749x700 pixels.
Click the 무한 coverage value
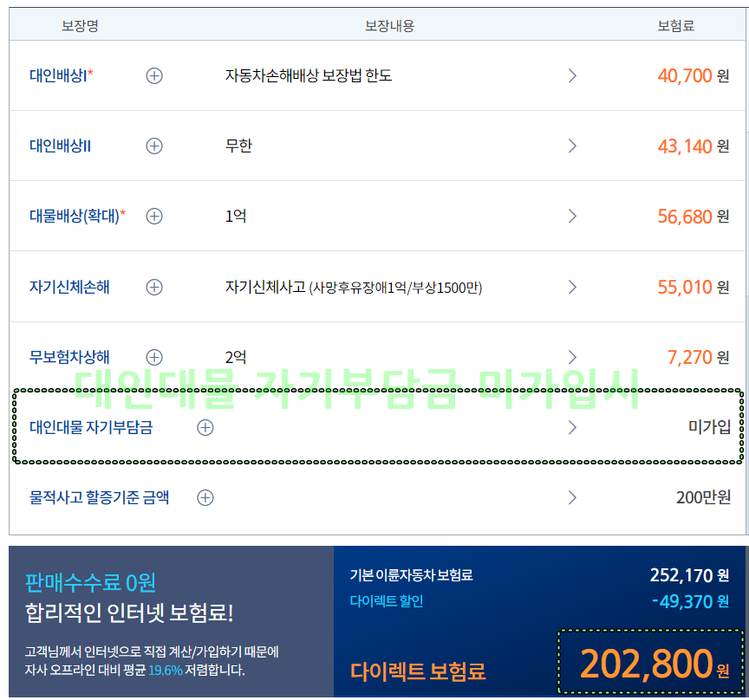click(x=238, y=146)
